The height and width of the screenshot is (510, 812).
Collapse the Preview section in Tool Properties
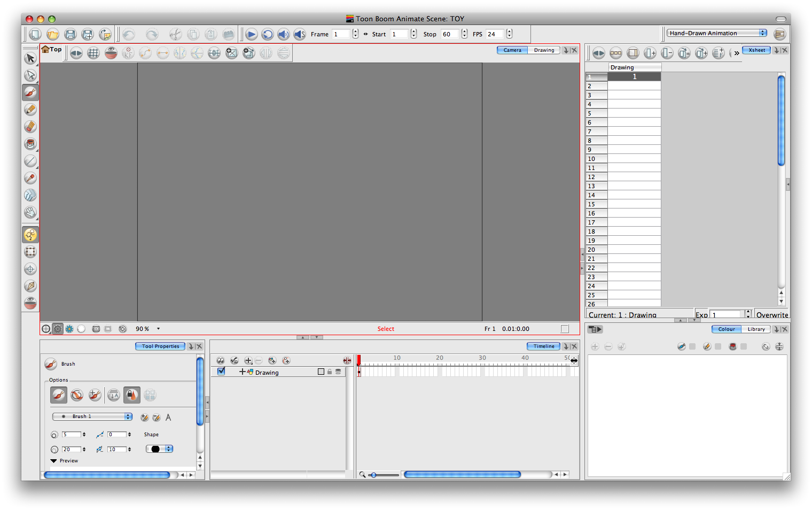pos(54,461)
